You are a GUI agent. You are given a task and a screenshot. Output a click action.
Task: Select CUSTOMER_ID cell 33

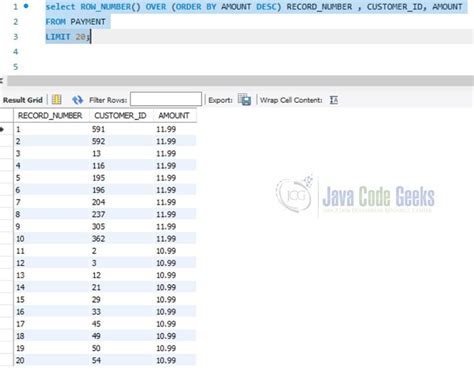coord(121,312)
